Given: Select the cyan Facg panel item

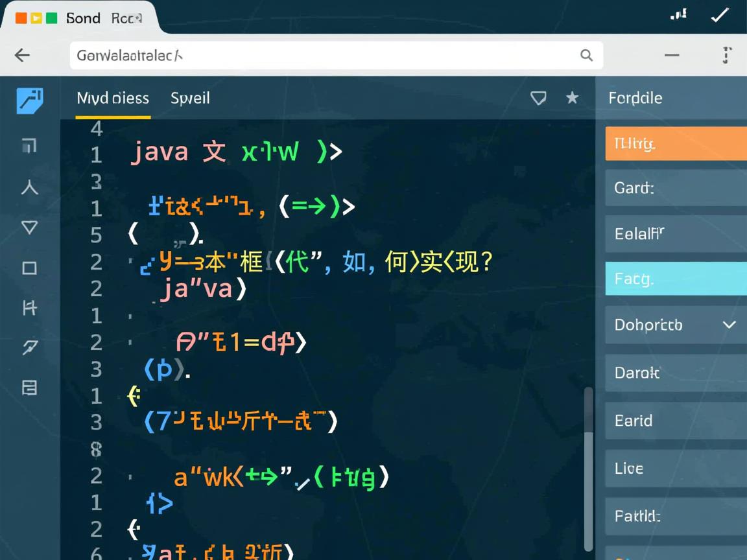Looking at the screenshot, I should tap(676, 279).
